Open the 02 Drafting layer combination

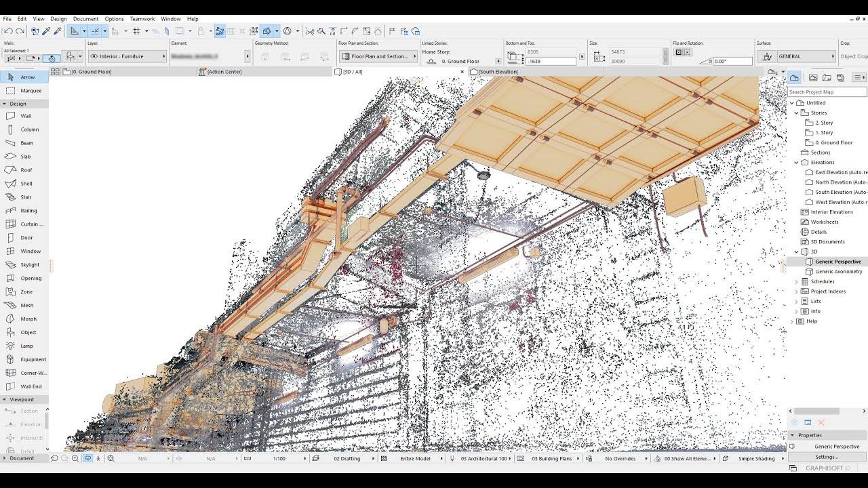click(x=346, y=459)
